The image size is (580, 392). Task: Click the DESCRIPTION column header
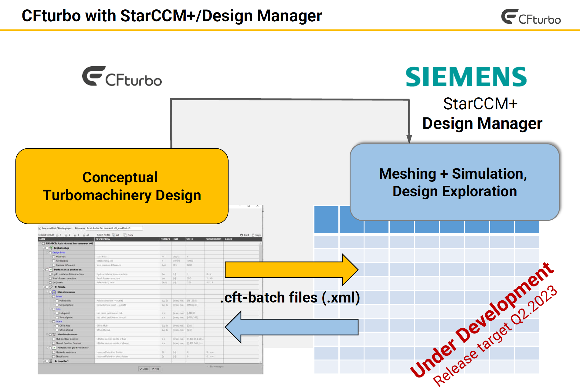tap(127, 239)
